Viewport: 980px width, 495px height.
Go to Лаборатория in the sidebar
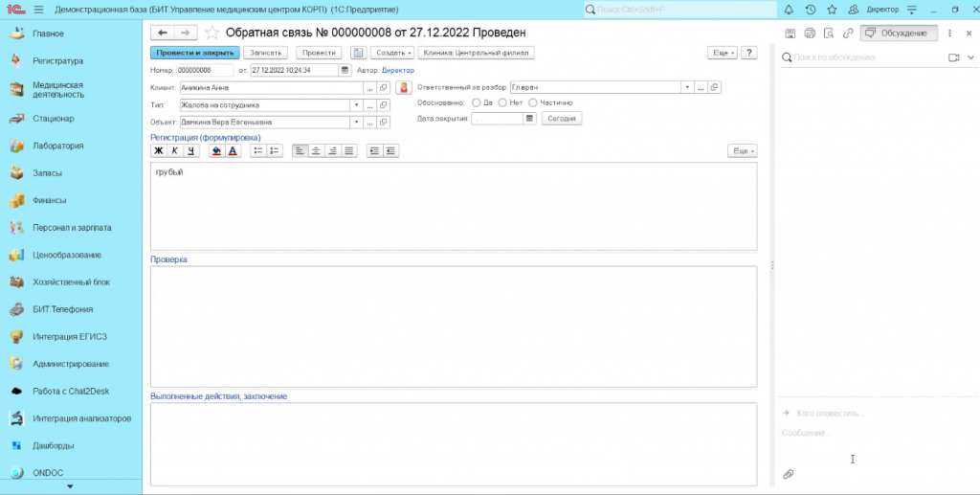point(58,146)
